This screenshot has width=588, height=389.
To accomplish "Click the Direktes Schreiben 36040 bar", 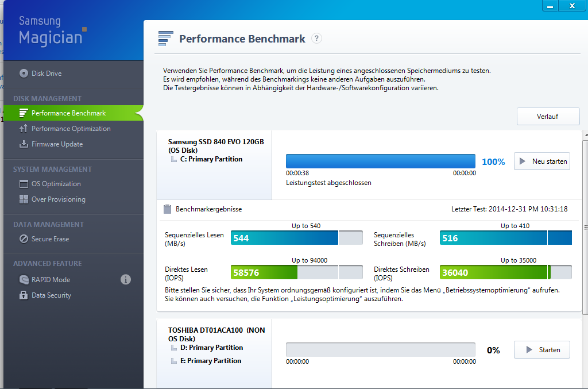I will tap(506, 272).
